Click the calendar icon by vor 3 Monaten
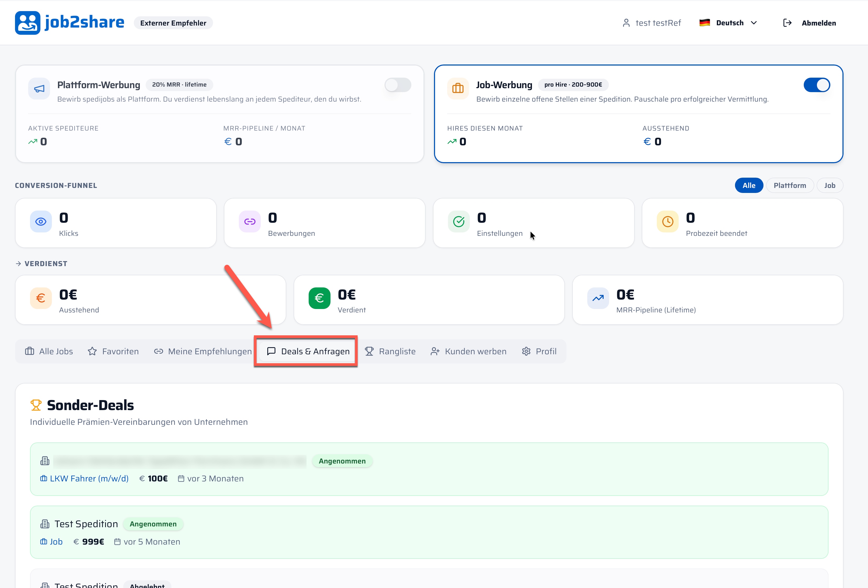The height and width of the screenshot is (588, 868). click(x=181, y=479)
